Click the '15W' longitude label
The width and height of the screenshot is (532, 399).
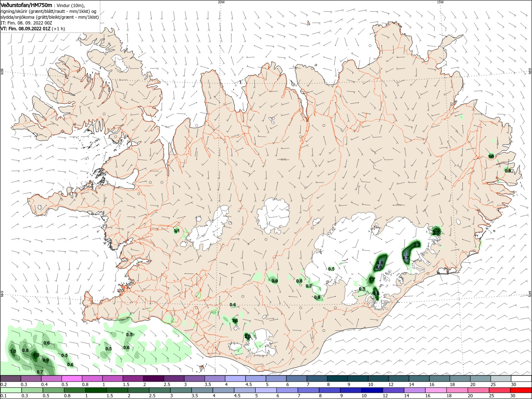point(440,2)
